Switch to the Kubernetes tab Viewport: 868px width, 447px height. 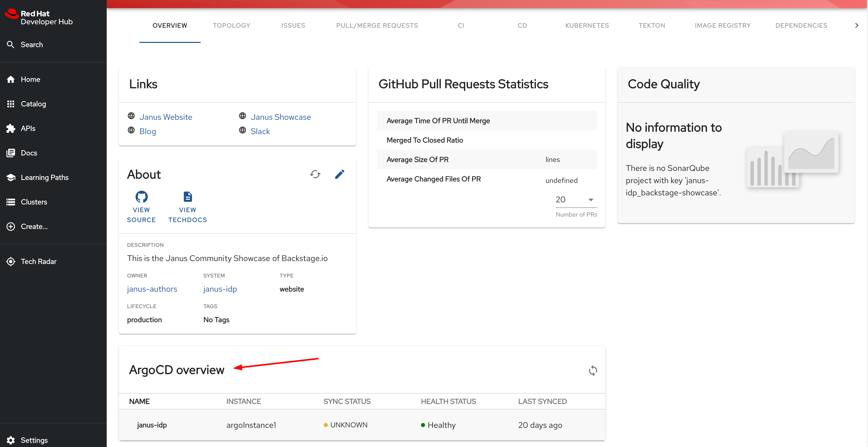[587, 26]
